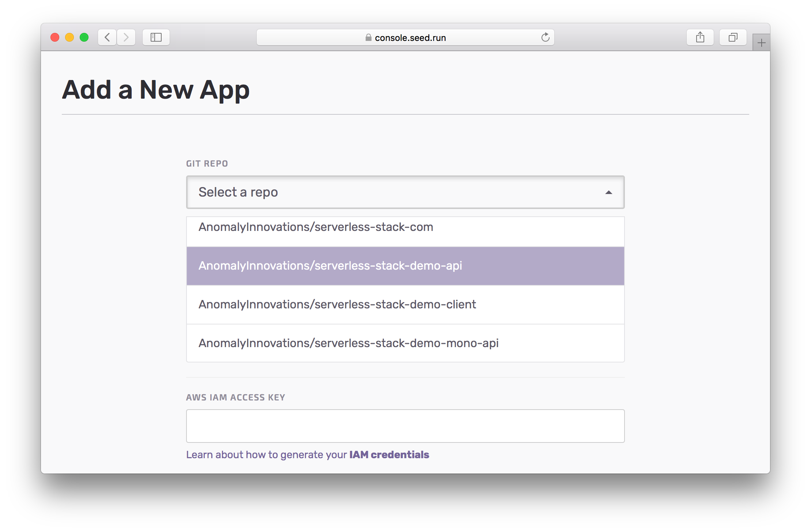Viewport: 811px width, 532px height.
Task: Click the browser back arrow
Action: pos(107,37)
